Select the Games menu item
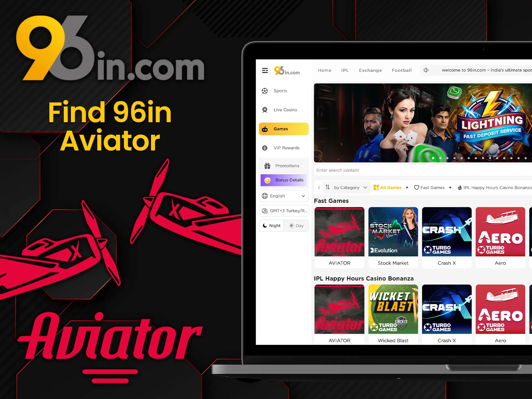The height and width of the screenshot is (399, 532). pyautogui.click(x=283, y=129)
